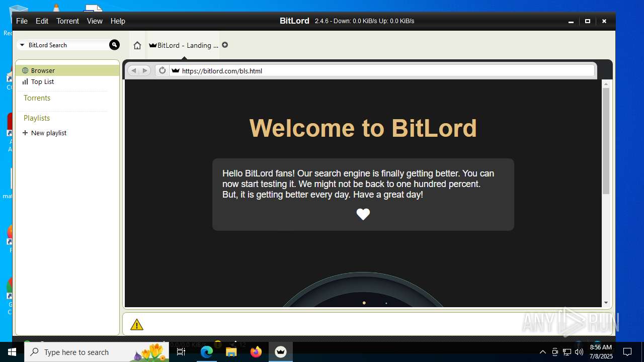Viewport: 644px width, 362px height.
Task: Show hidden system tray icons
Action: 542,352
